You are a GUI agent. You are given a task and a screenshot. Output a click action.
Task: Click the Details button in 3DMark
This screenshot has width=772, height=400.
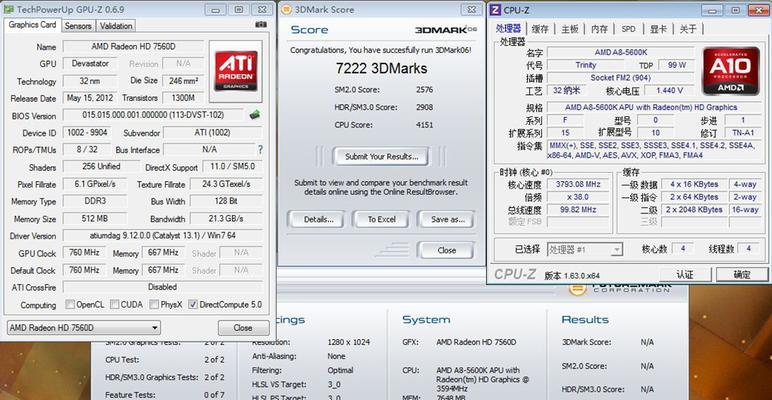point(319,220)
